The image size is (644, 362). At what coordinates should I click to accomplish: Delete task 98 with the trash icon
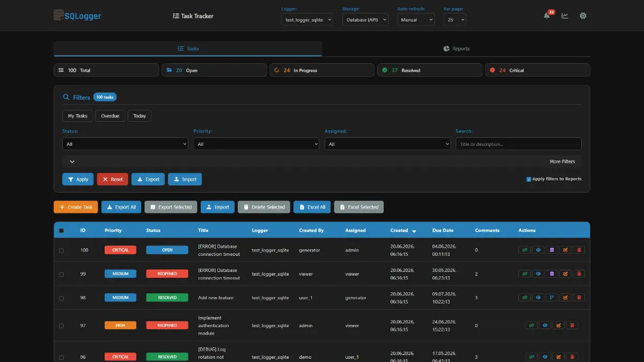coord(579,297)
